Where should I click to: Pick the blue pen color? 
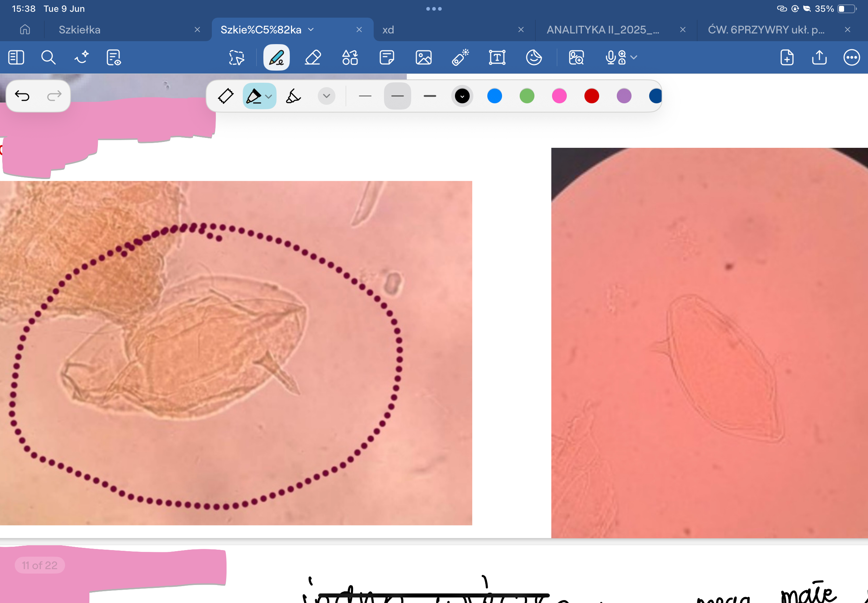click(x=495, y=96)
